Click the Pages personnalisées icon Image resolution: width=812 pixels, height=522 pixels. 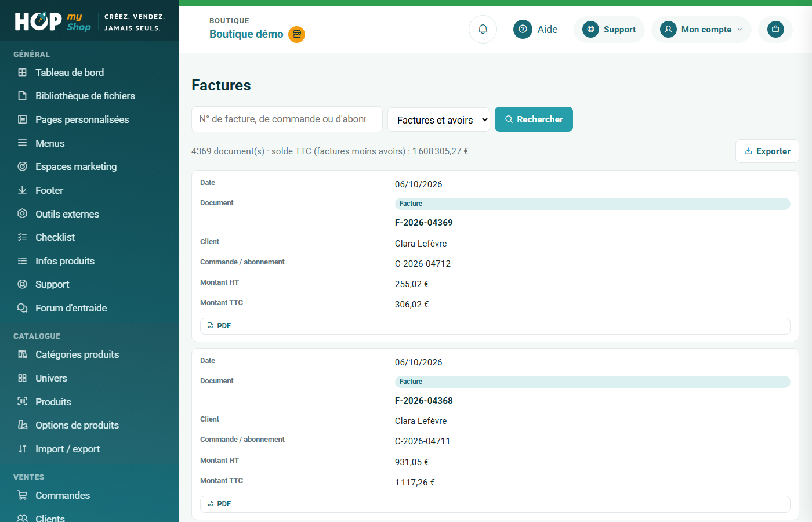click(23, 119)
